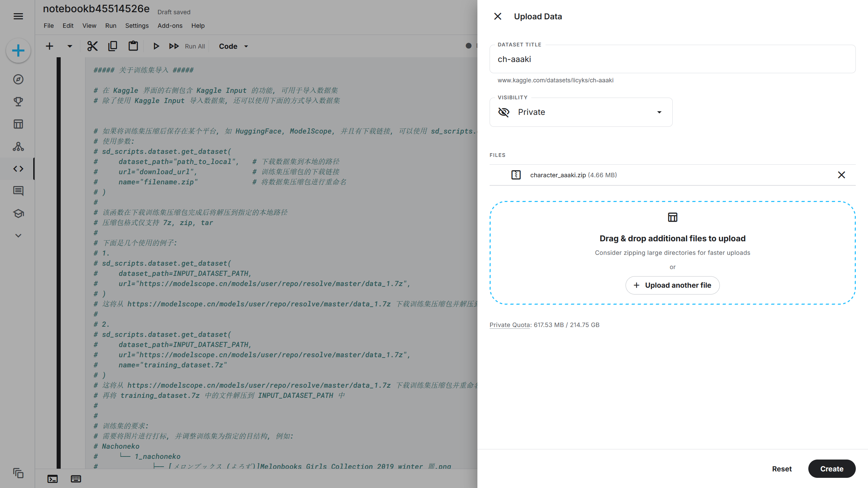Expand the add cell dropdown arrow
The image size is (868, 488).
point(70,46)
